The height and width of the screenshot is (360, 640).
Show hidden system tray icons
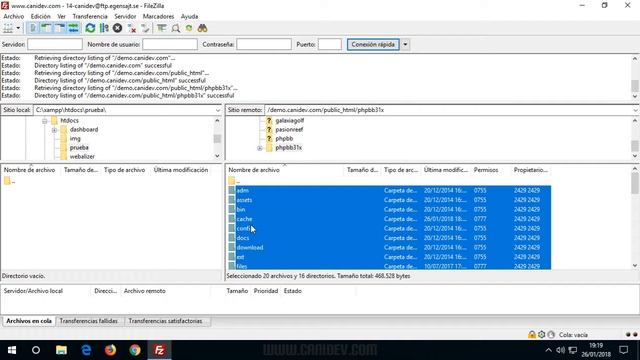coord(548,350)
